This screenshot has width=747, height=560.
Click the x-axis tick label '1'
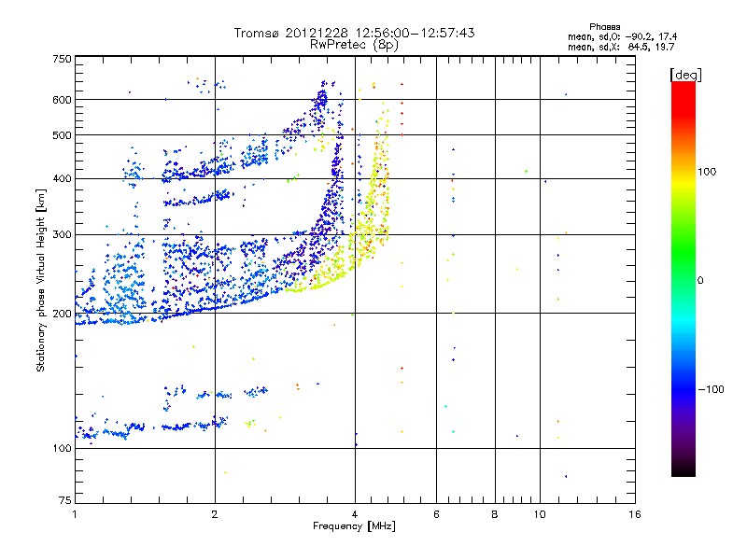[75, 514]
